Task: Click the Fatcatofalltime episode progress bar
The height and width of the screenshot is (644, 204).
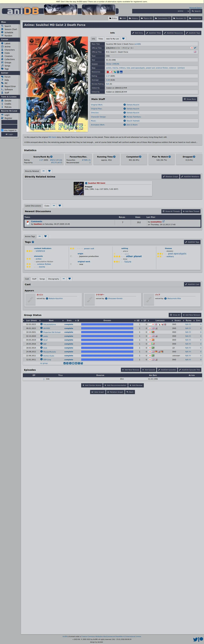Action: pos(107,324)
